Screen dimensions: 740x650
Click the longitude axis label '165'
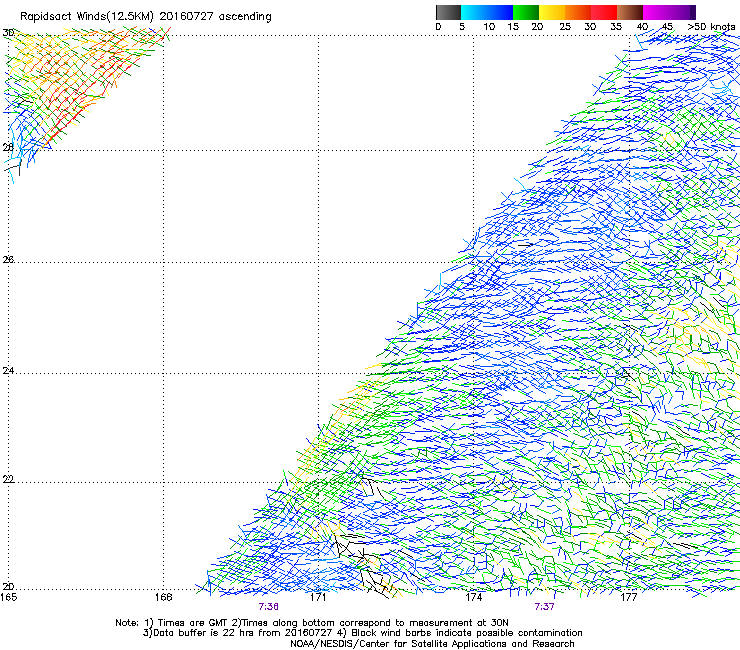(8, 598)
